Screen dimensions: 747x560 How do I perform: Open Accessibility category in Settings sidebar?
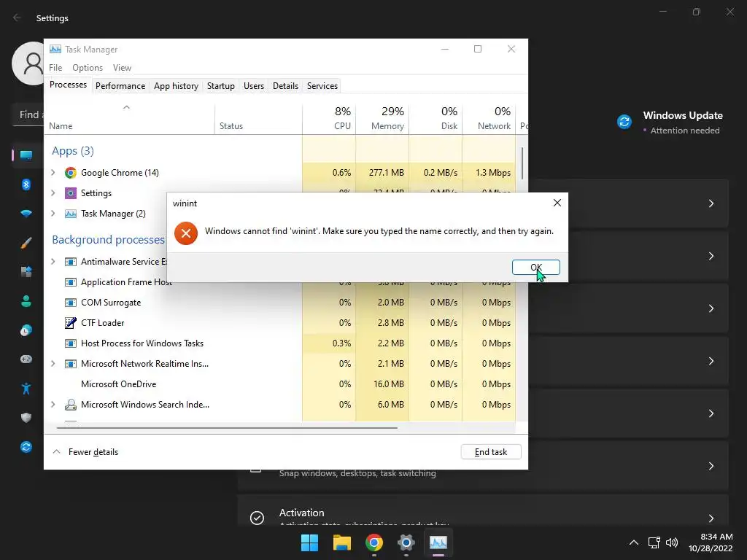[x=26, y=389]
